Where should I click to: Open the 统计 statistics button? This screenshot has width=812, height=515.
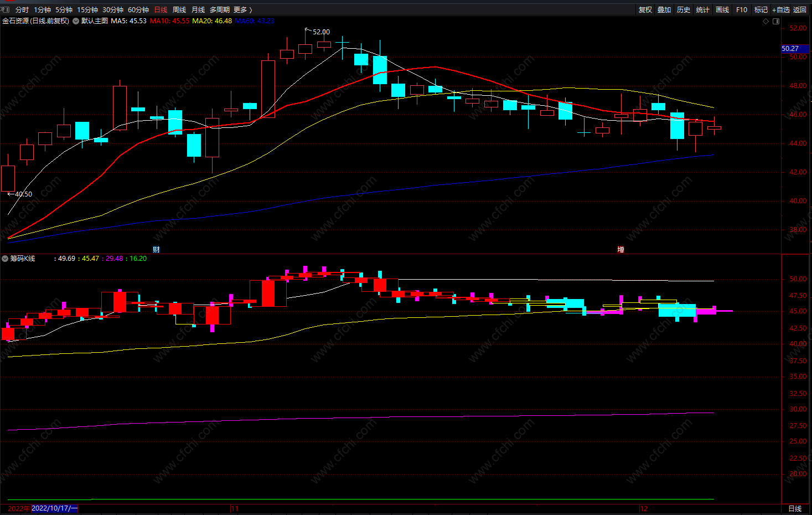click(703, 9)
